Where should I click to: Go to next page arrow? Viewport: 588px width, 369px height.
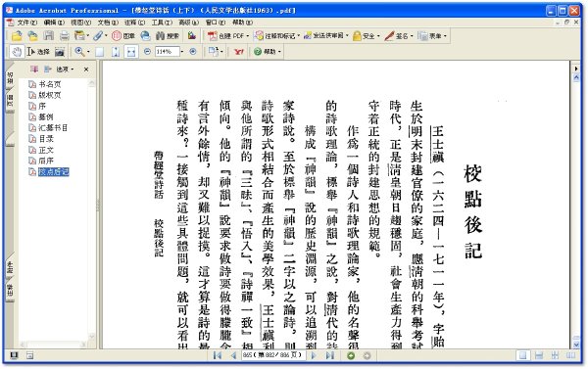click(x=314, y=355)
